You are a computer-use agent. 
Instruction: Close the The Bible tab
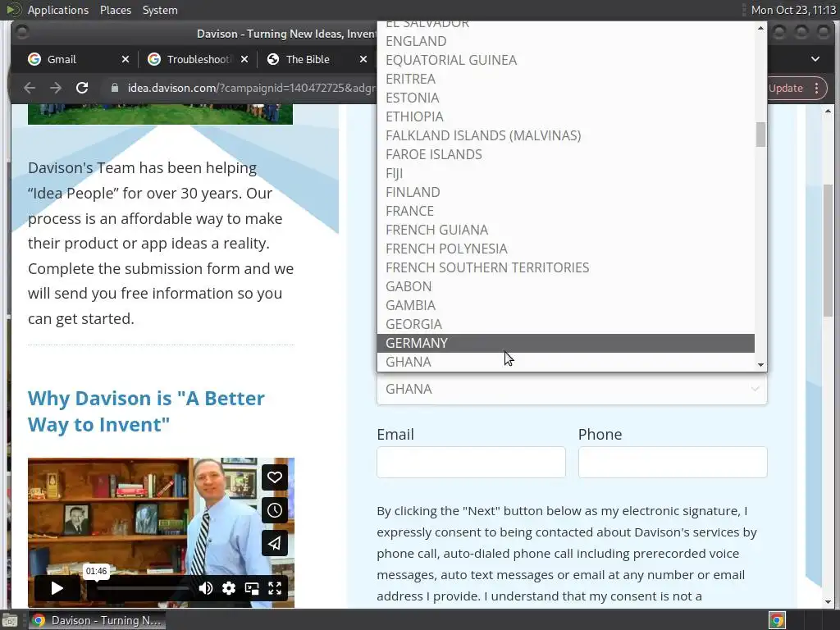[363, 59]
